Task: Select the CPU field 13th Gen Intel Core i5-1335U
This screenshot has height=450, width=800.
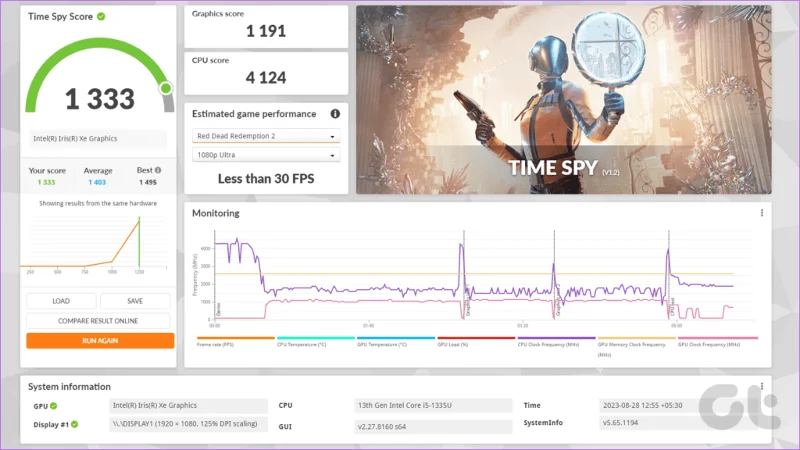Action: (433, 406)
